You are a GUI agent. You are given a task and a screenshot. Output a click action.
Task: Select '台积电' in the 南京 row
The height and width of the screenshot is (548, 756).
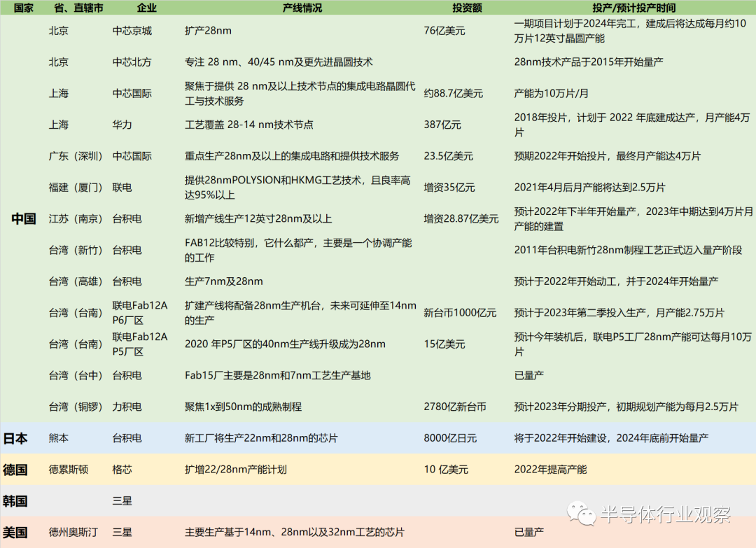tap(127, 219)
